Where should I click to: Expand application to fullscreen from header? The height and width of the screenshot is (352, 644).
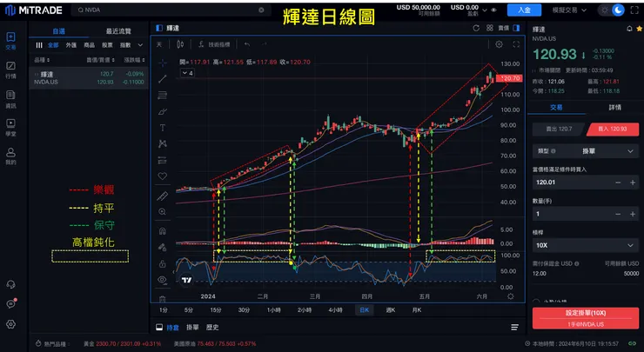coord(634,10)
